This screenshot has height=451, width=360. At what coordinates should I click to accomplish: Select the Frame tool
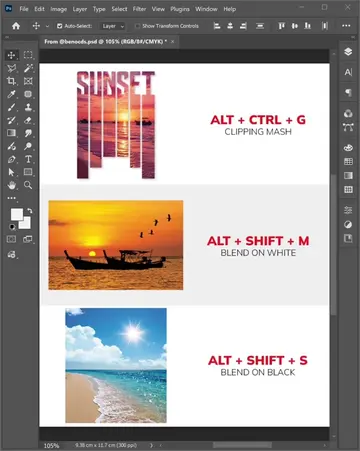tap(28, 81)
